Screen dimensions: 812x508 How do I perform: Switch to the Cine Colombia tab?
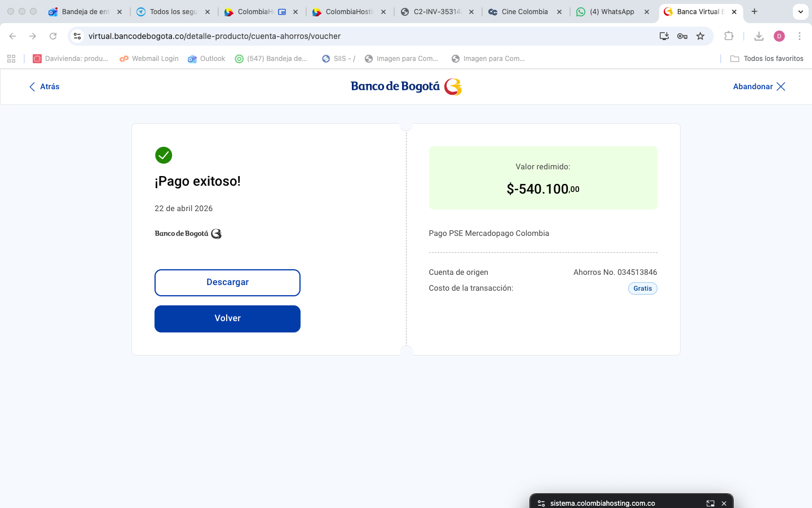click(524, 11)
